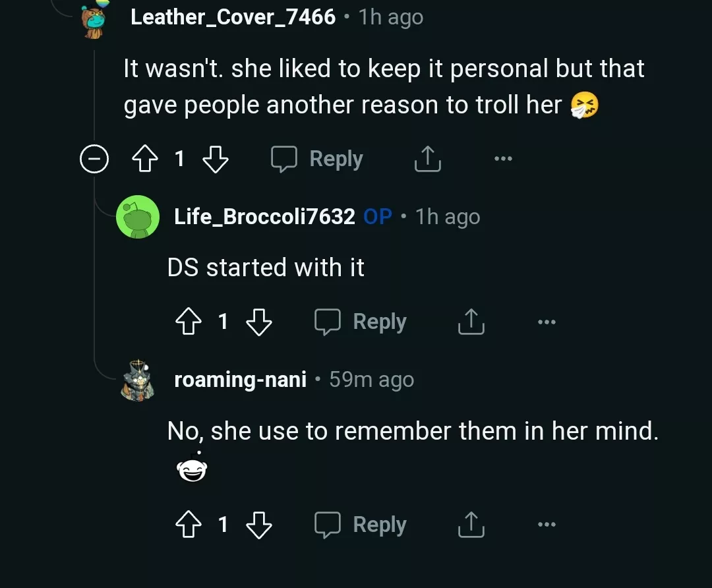This screenshot has height=588, width=712.
Task: Collapse the Leather_Cover_7466 comment thread
Action: [94, 160]
